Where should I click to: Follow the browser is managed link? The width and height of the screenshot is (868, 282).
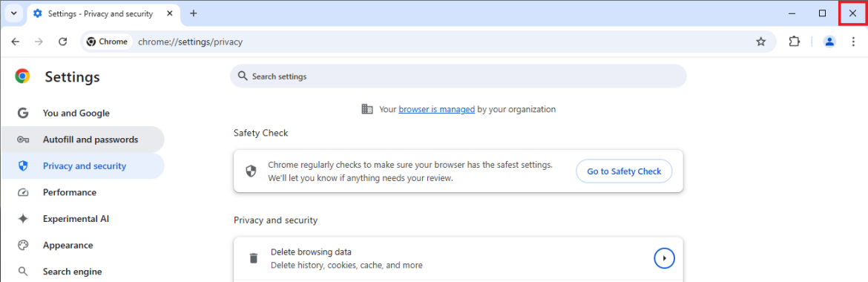(436, 109)
